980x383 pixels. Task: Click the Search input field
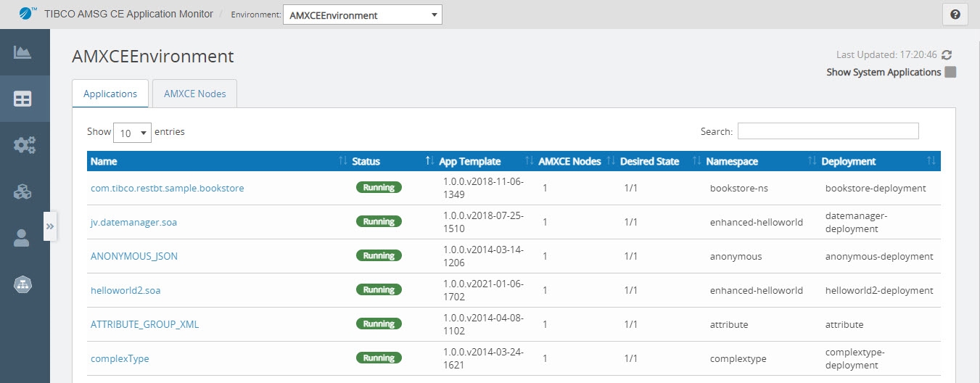(x=828, y=131)
